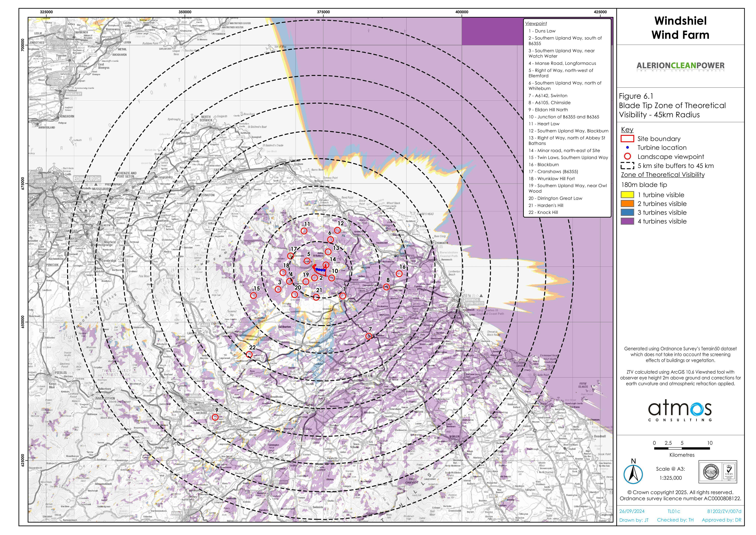Click '16 - Blackburn' list entry
Viewport: 756px width, 535px height.
point(544,165)
